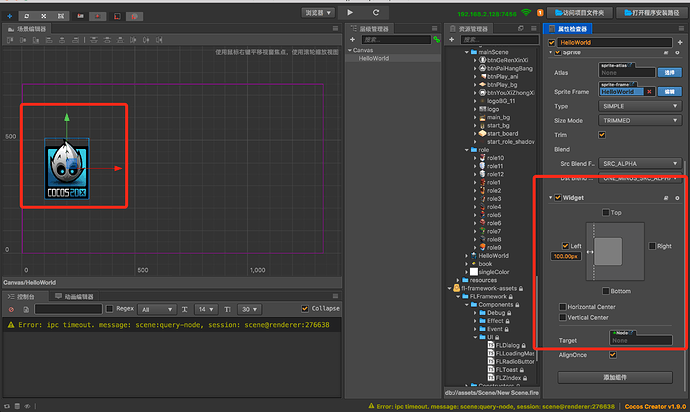Click the Cocos logo sprite in scene
The width and height of the screenshot is (690, 412).
point(67,169)
